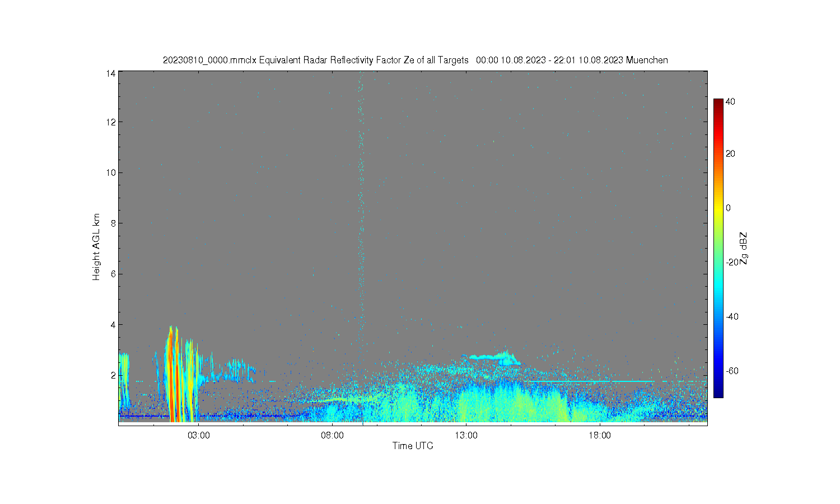Click the colorbar value '0'
The height and width of the screenshot is (504, 840).
pos(728,208)
